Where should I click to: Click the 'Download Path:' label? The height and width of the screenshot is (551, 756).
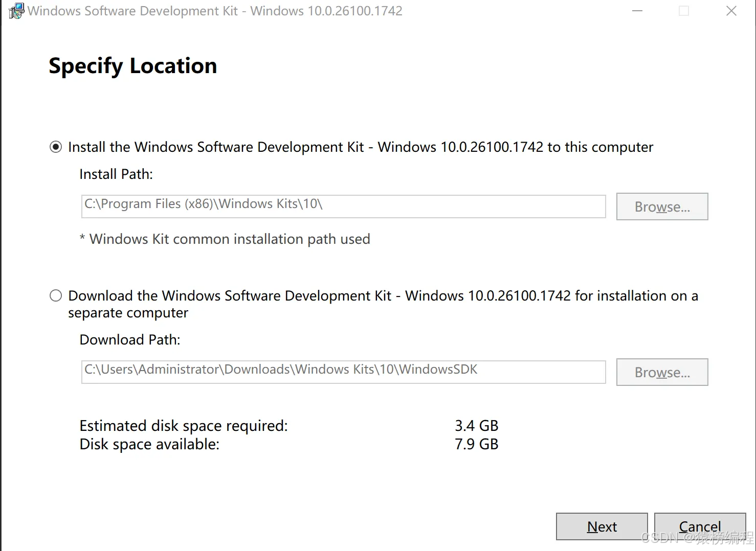130,340
